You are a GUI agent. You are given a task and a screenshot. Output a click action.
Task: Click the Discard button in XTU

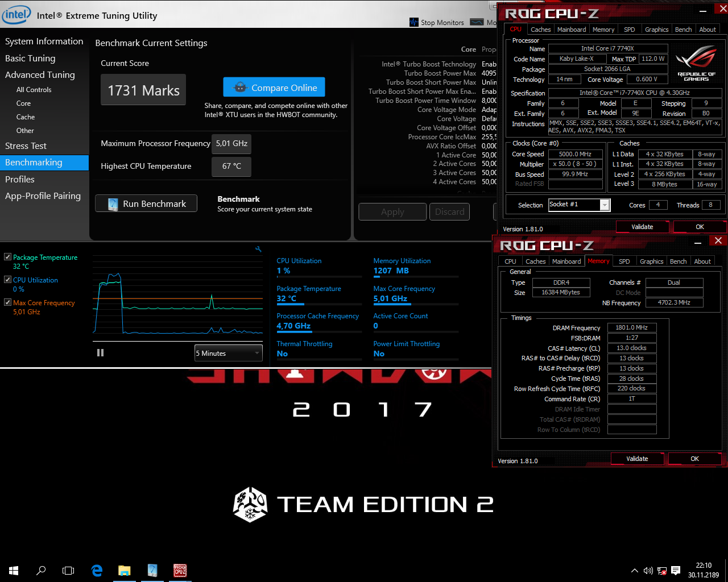[449, 211]
